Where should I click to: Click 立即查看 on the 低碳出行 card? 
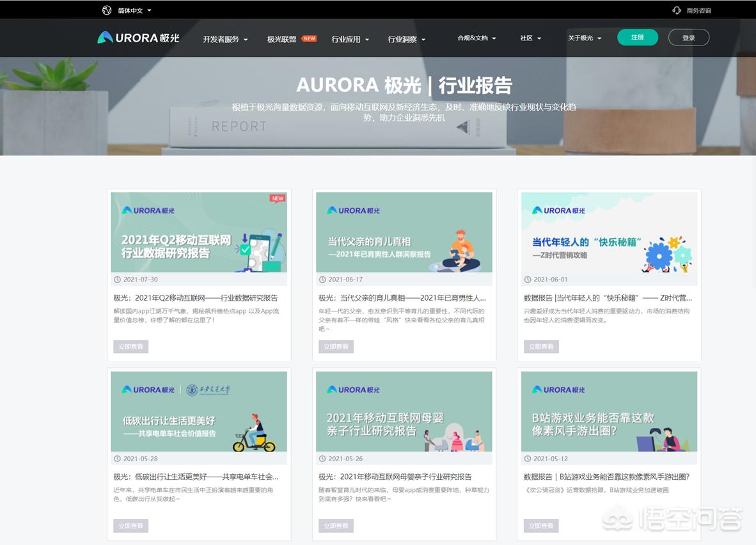130,526
